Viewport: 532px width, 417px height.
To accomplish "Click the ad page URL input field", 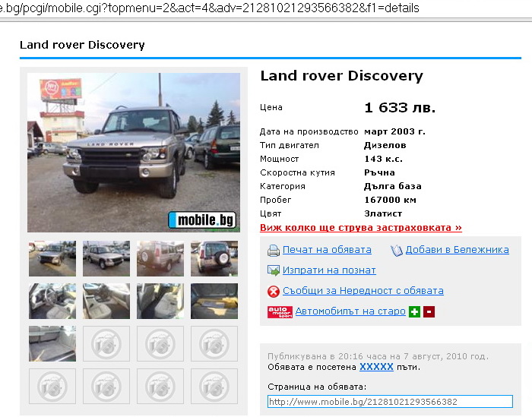I will tap(390, 402).
